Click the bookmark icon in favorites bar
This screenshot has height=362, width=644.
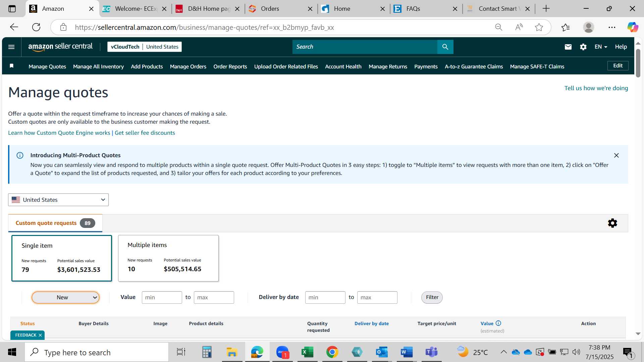coord(11,66)
